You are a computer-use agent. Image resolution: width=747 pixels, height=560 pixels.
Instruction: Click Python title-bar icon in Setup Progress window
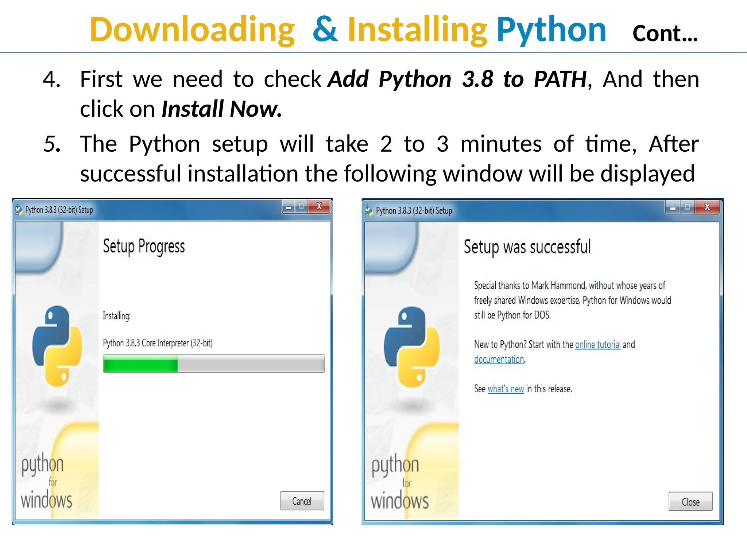19,210
